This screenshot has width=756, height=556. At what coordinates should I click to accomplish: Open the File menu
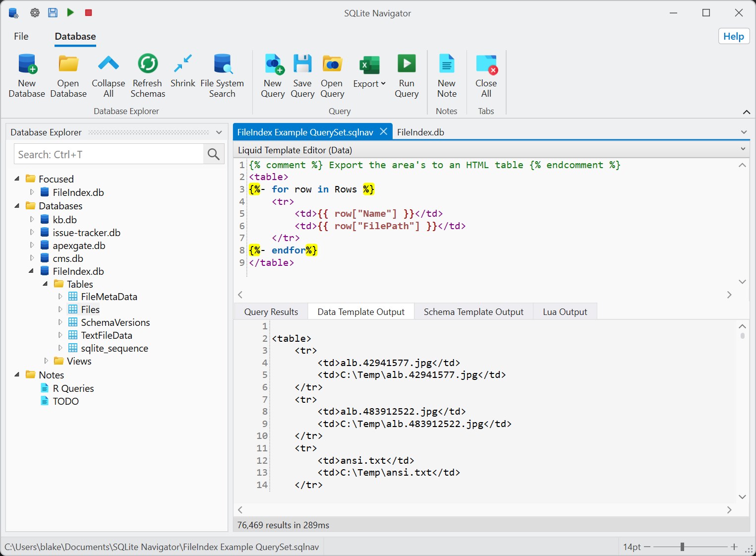coord(21,36)
